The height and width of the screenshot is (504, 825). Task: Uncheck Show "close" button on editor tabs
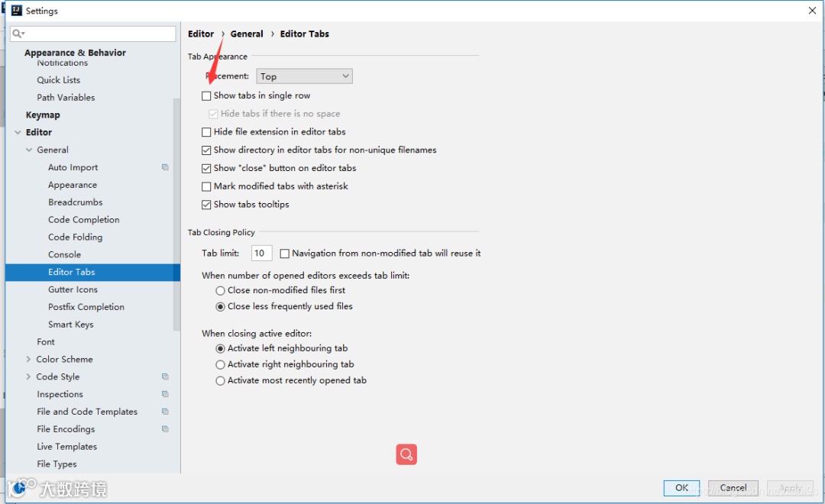[206, 168]
